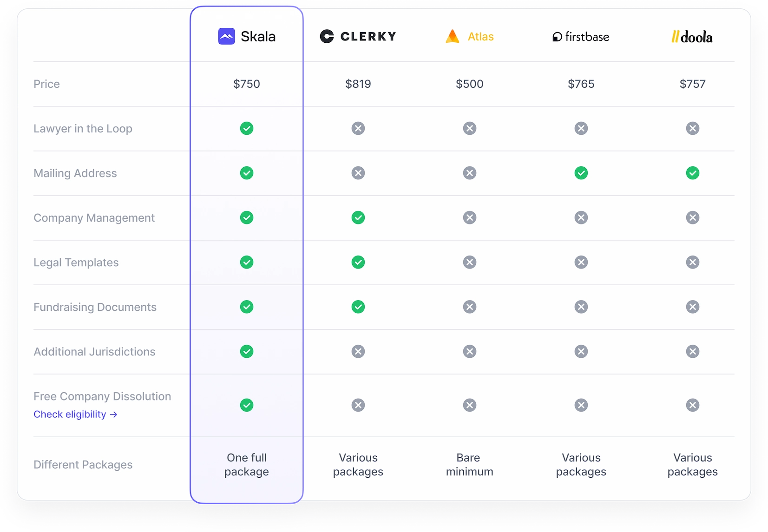Click the 'Price' row label
The image size is (768, 532).
pos(46,84)
